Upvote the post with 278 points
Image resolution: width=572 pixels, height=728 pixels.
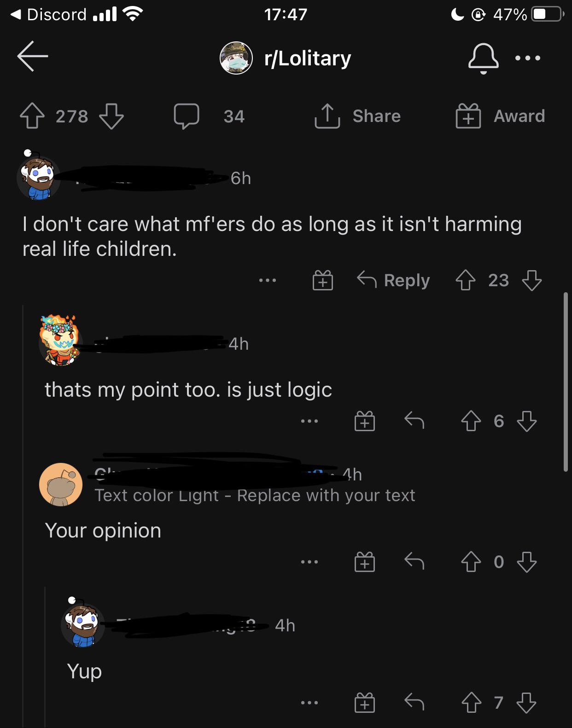point(32,116)
